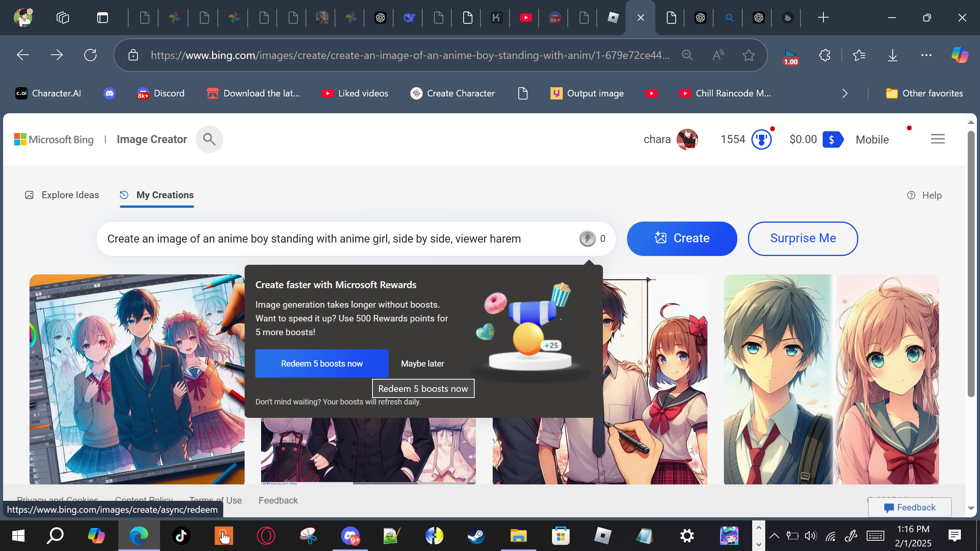Image resolution: width=980 pixels, height=551 pixels.
Task: Open the anime boy and girl portrait thumbnail
Action: [831, 379]
